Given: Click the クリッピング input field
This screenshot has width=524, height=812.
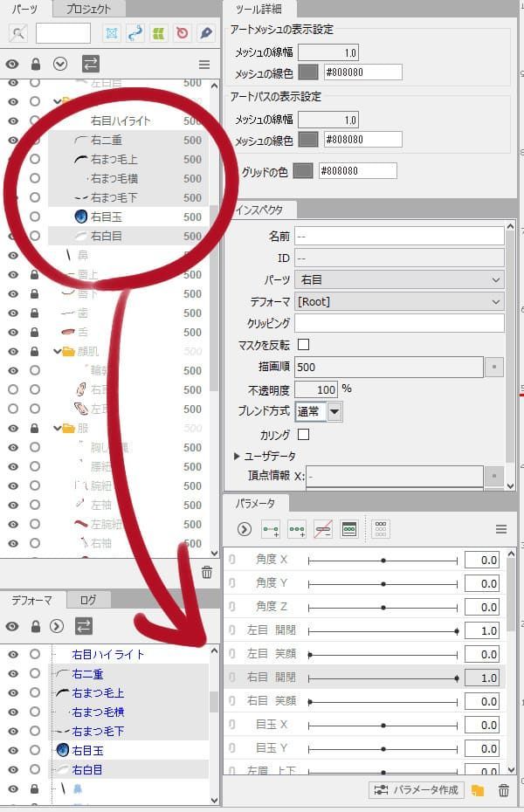Looking at the screenshot, I should pyautogui.click(x=399, y=323).
